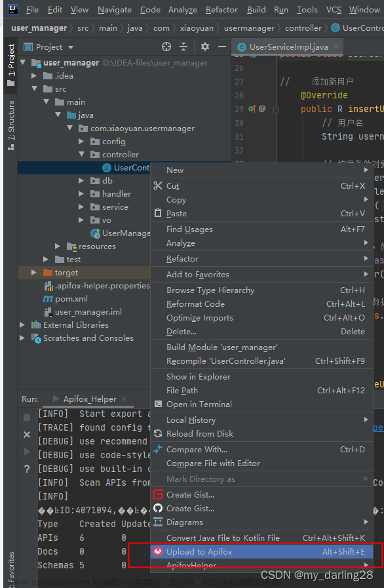Collapse the src folder

click(x=35, y=88)
